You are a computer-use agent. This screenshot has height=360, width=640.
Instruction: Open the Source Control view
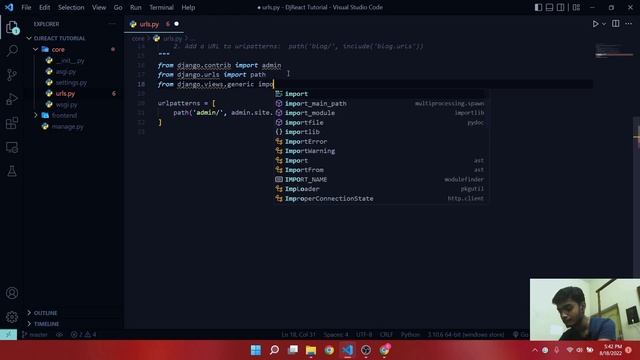tap(12, 75)
